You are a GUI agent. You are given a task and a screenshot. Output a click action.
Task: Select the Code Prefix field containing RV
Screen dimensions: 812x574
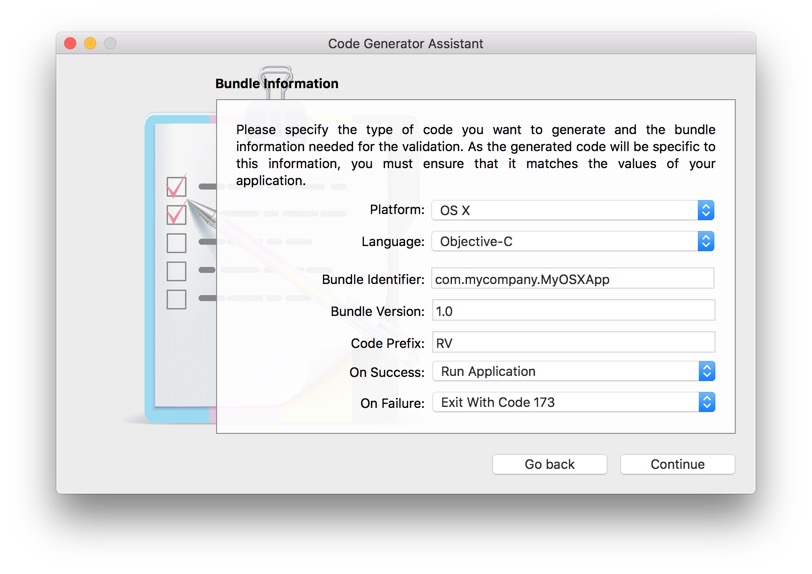[573, 342]
